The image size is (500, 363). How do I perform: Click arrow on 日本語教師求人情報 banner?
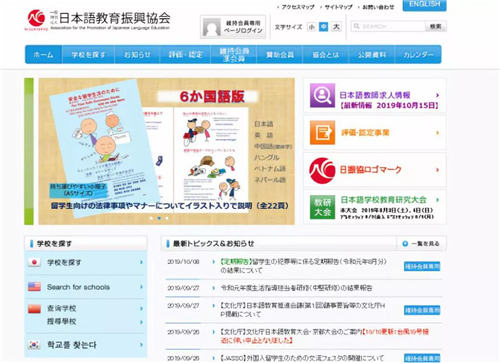pos(437,95)
